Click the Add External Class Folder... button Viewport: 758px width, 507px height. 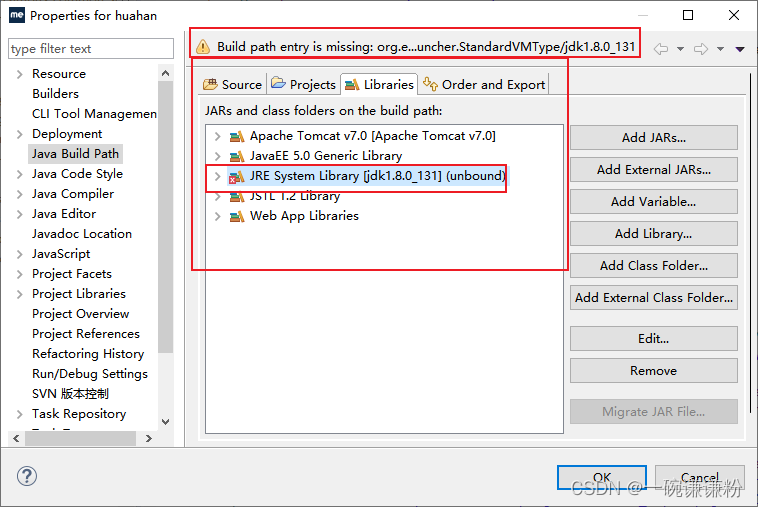(x=654, y=298)
